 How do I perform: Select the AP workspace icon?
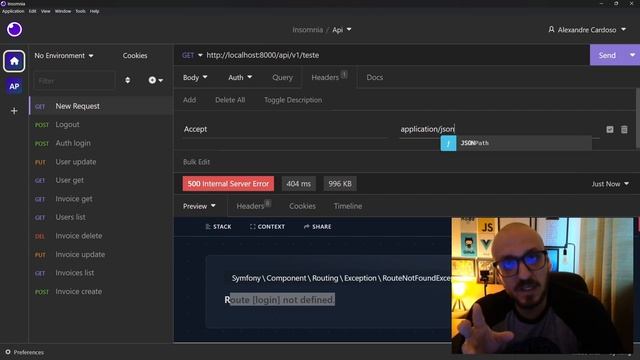[x=14, y=86]
